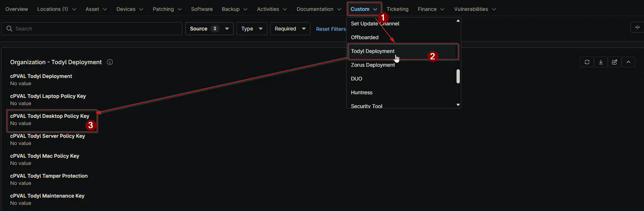
Task: Click the collapse panel icon at the far right
Action: 637,27
